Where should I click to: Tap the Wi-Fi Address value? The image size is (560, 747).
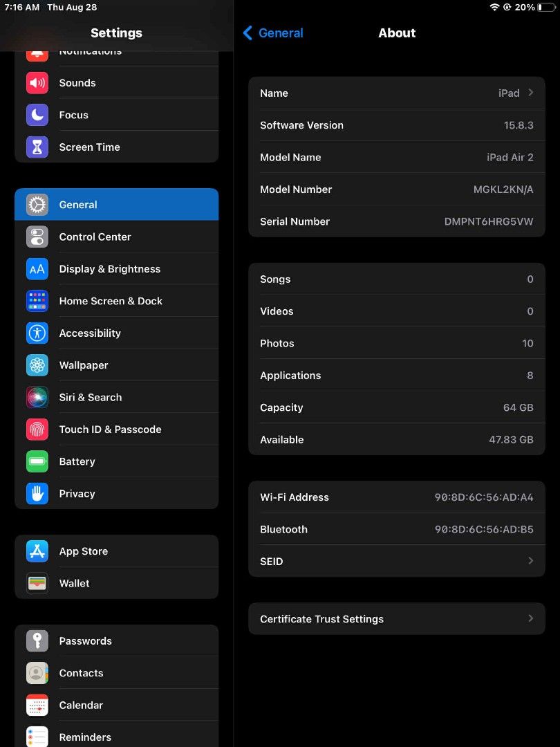pyautogui.click(x=484, y=497)
